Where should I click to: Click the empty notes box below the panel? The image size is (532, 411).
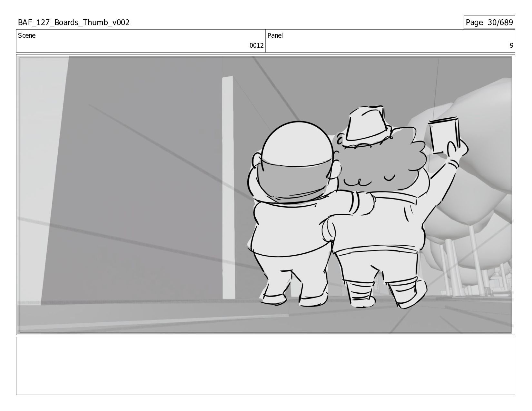click(x=265, y=366)
